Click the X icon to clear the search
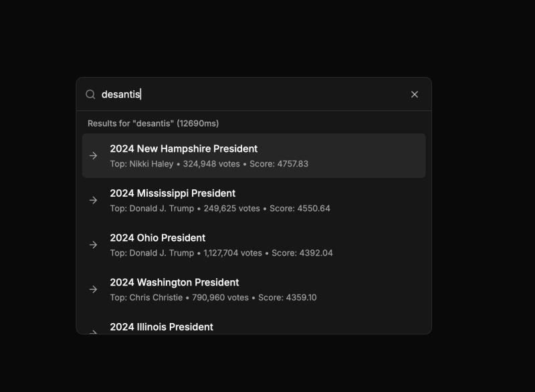The height and width of the screenshot is (392, 535). click(414, 94)
